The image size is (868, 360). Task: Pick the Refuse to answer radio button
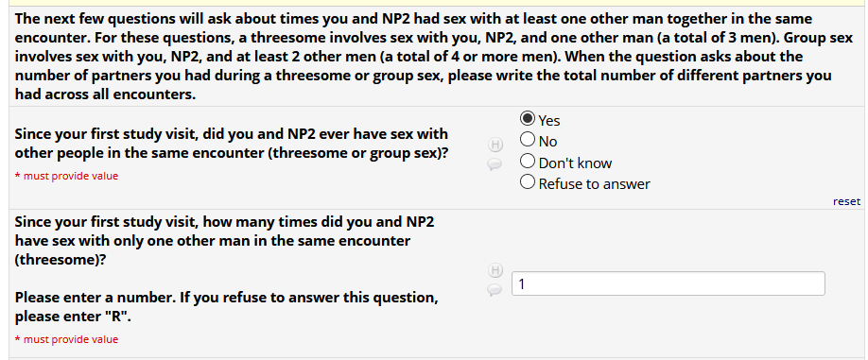[528, 181]
